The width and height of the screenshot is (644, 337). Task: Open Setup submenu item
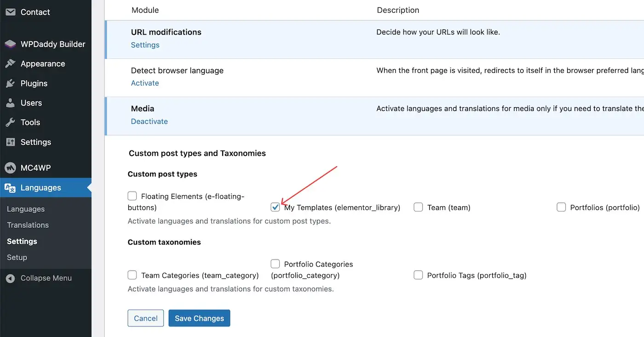click(17, 257)
